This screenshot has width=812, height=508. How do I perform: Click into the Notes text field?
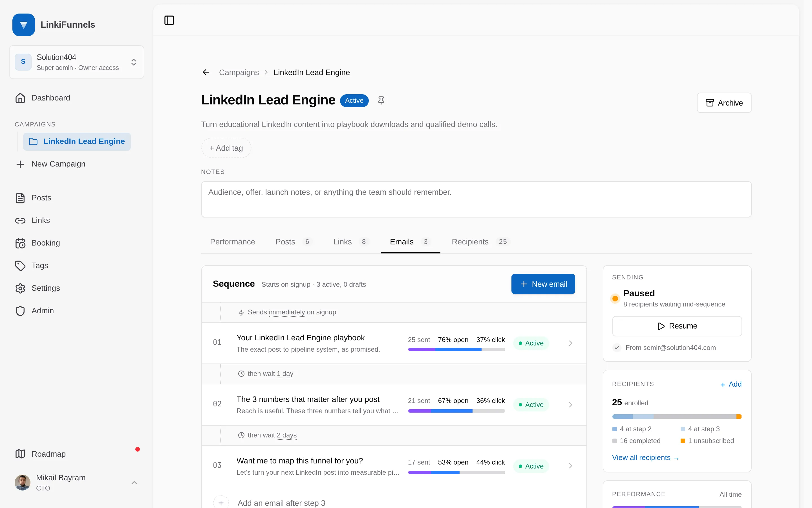pyautogui.click(x=476, y=199)
